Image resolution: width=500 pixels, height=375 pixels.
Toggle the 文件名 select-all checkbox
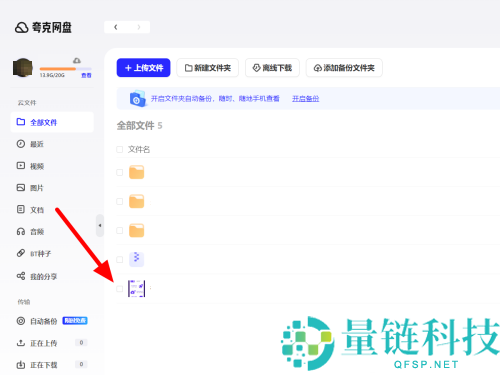120,149
